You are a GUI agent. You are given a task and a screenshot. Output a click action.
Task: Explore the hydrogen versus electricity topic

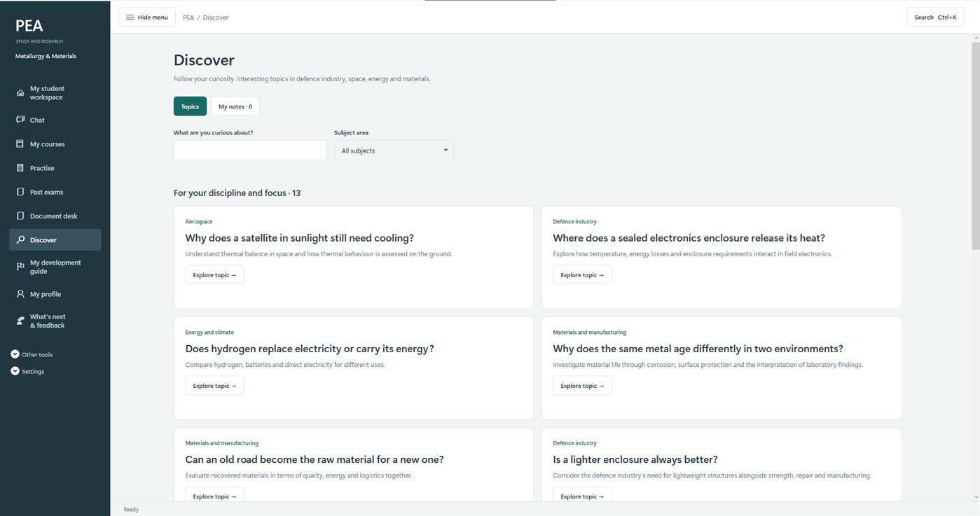click(x=214, y=386)
